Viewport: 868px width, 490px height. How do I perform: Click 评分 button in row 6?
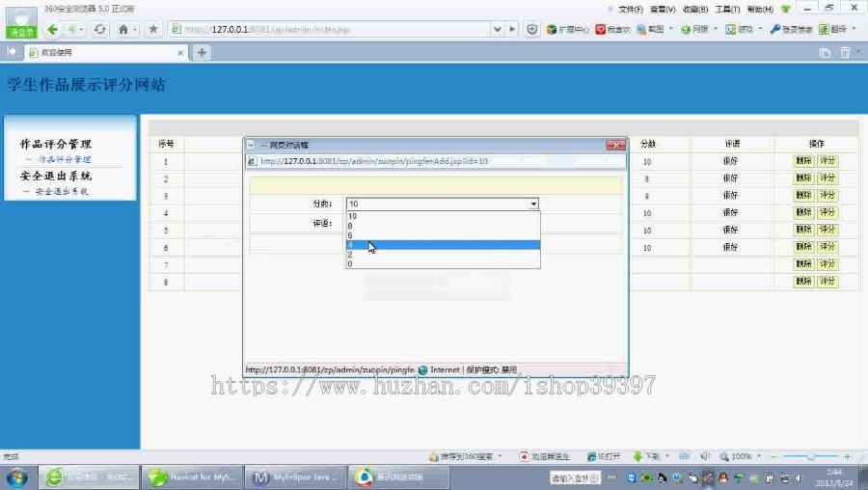coord(827,247)
